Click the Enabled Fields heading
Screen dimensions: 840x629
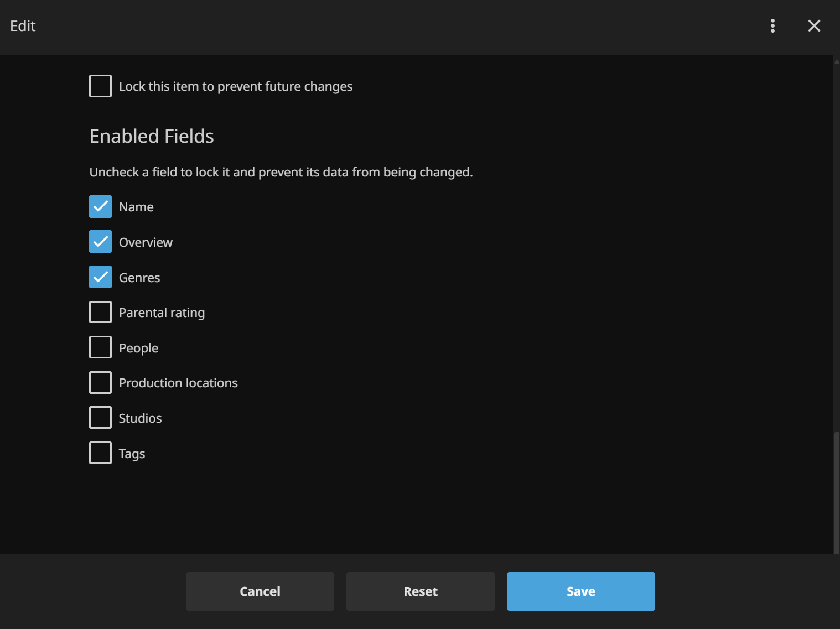tap(152, 136)
